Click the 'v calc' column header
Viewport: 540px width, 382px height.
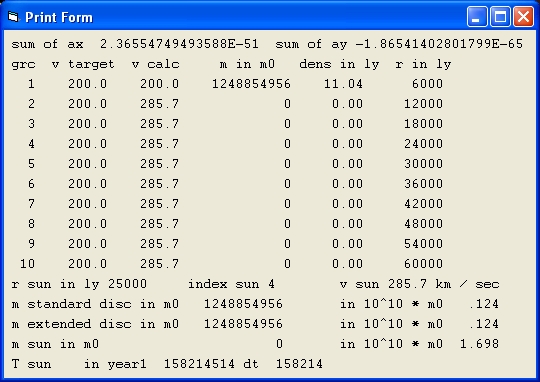coord(156,64)
